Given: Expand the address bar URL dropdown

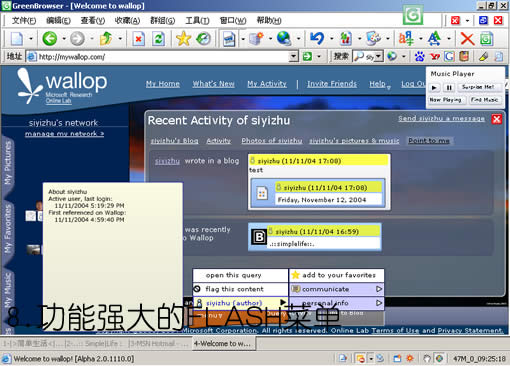Looking at the screenshot, I should pos(293,56).
